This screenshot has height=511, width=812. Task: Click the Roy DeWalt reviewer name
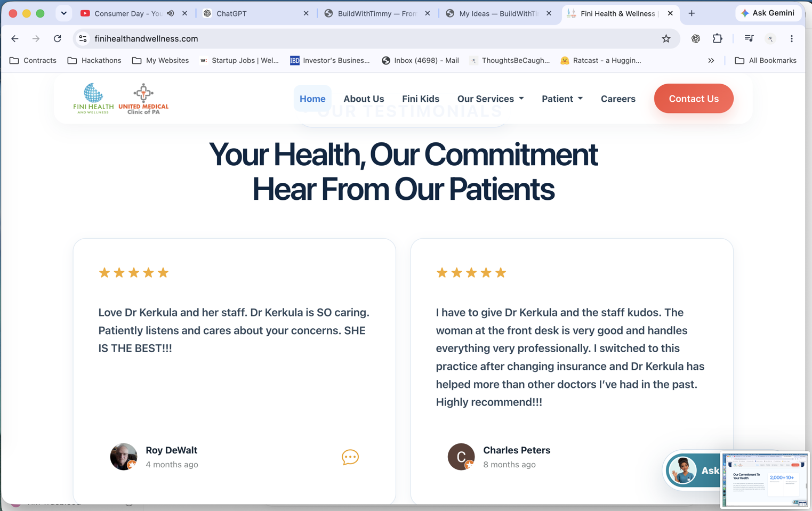point(172,450)
